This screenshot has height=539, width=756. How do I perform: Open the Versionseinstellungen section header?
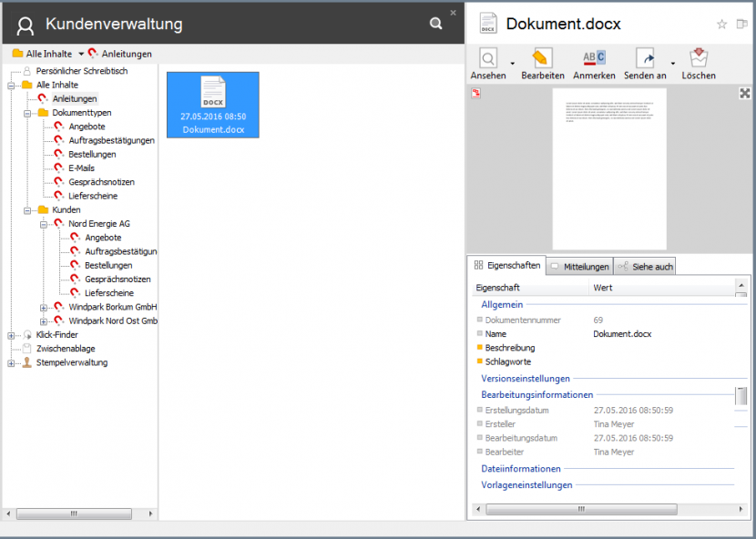(526, 379)
